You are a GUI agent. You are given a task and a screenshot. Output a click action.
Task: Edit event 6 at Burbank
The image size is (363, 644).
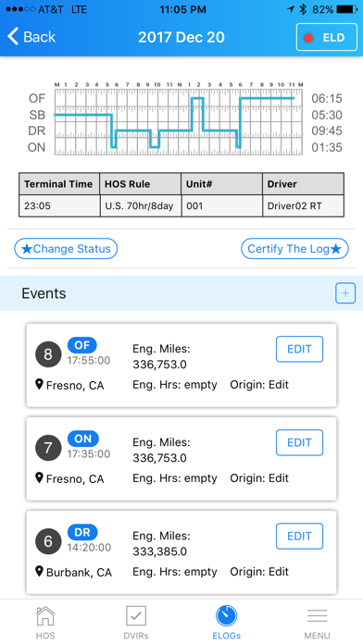[299, 536]
